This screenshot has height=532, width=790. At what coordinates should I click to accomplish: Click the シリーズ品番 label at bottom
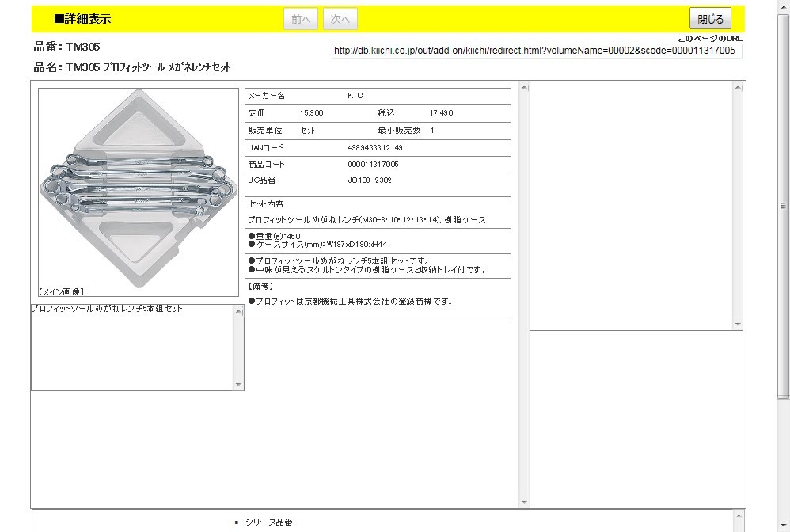point(269,522)
